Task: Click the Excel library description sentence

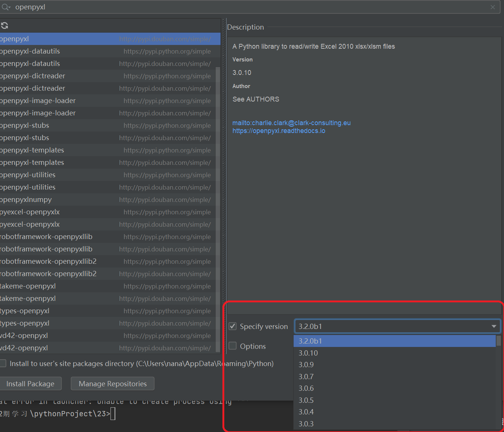Action: click(314, 46)
